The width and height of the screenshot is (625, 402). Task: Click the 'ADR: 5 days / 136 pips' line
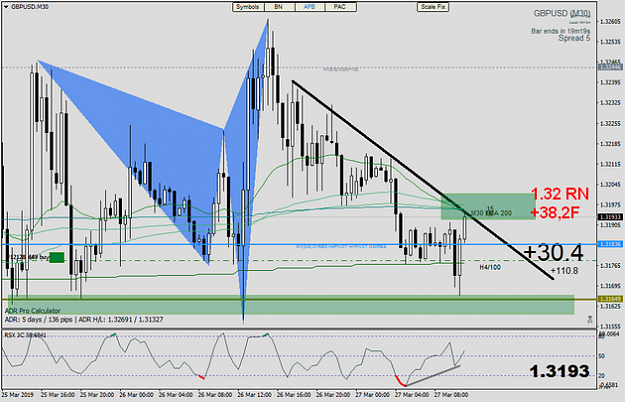(84, 320)
